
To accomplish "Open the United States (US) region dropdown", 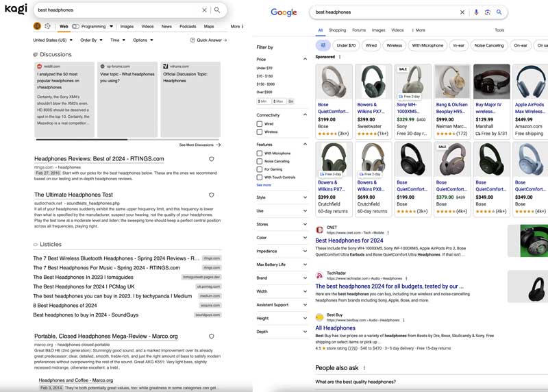I will pyautogui.click(x=53, y=40).
